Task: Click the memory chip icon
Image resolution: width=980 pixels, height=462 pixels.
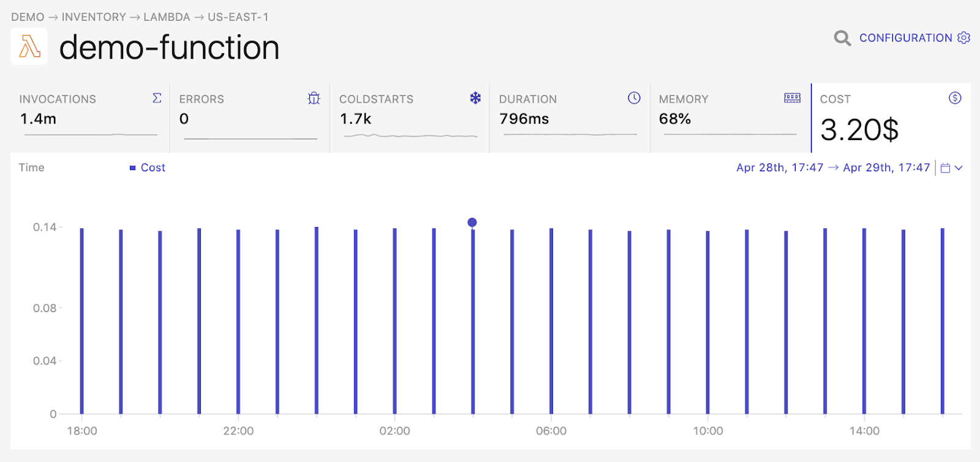Action: (x=793, y=98)
